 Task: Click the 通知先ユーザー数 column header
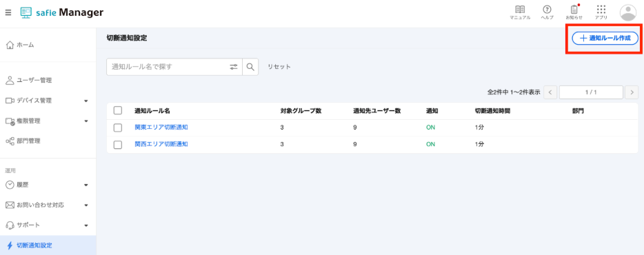tap(377, 111)
